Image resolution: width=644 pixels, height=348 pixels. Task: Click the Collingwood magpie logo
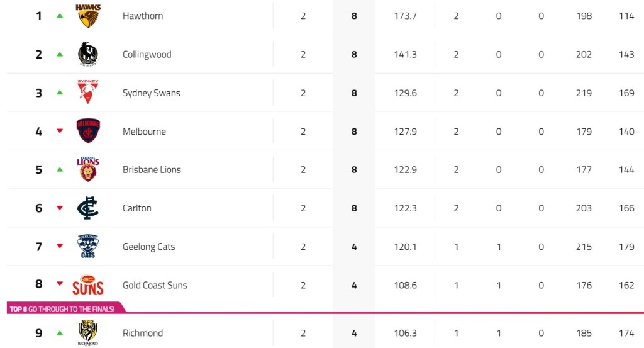(88, 54)
